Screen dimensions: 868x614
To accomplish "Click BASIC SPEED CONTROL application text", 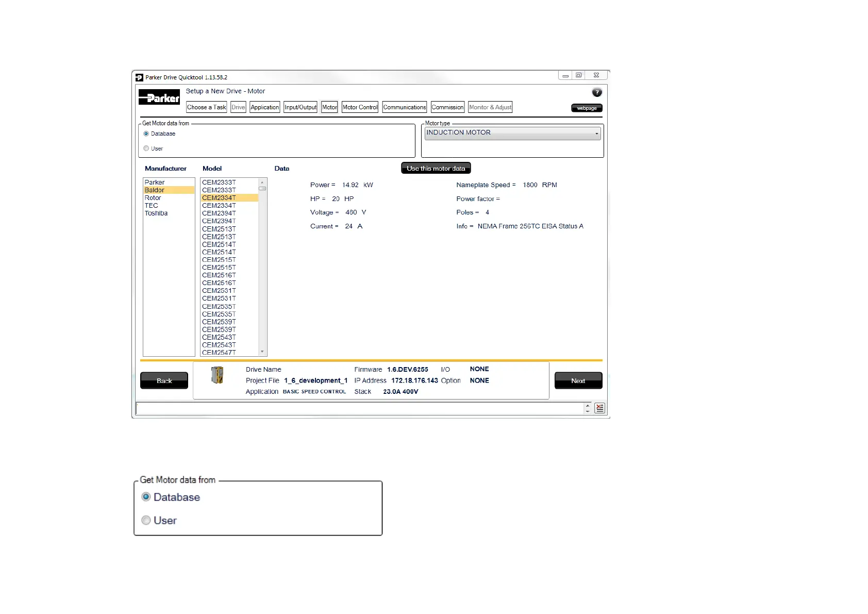I will point(314,392).
